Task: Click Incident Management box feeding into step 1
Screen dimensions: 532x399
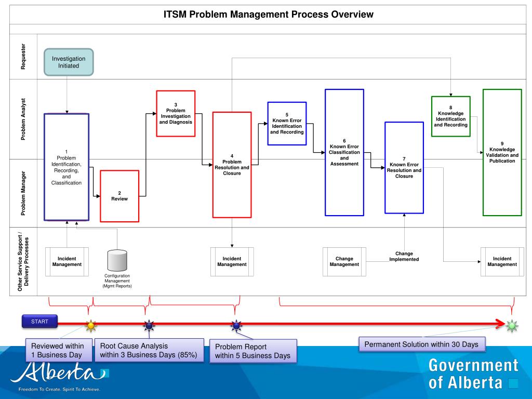Action: [x=67, y=262]
